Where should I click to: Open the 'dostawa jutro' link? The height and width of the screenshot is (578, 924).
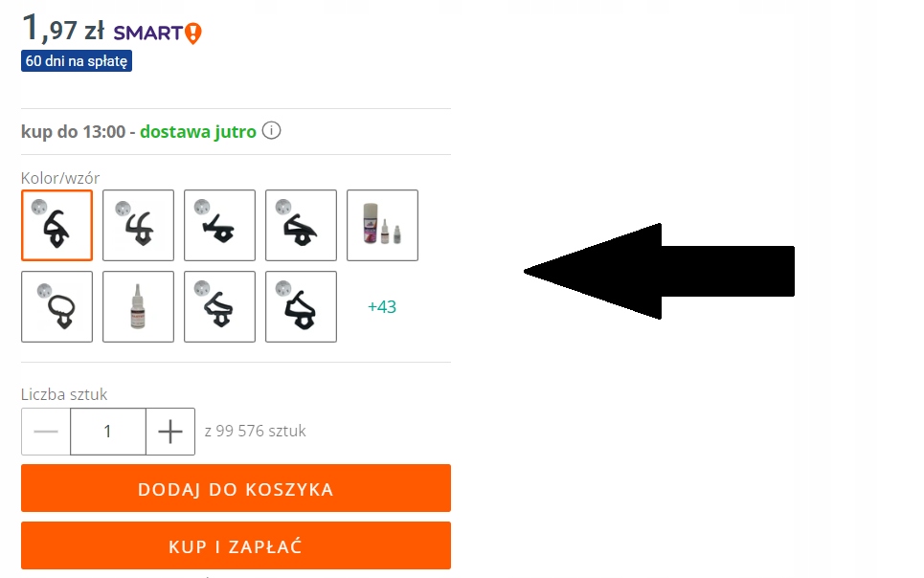pos(196,131)
